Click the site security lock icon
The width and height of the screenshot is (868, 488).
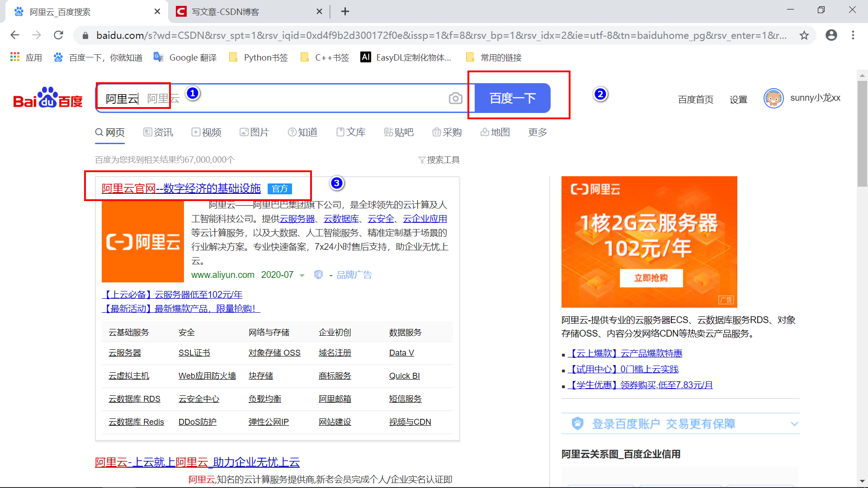click(x=85, y=35)
